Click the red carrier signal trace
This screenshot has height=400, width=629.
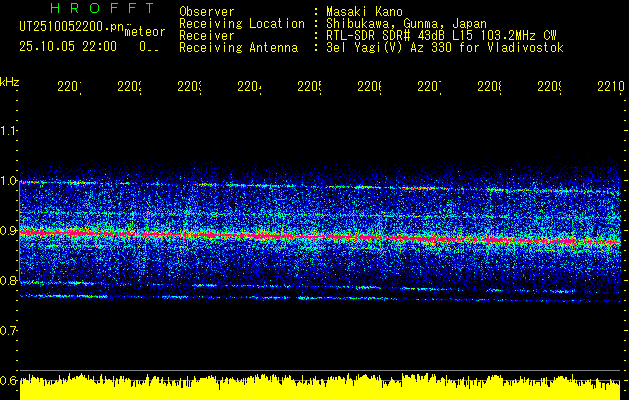320,237
